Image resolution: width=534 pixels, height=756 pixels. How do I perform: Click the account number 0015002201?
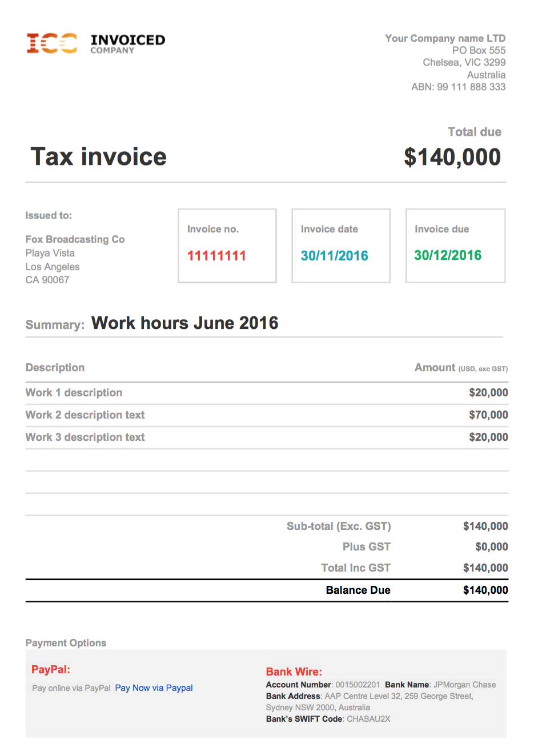[x=358, y=685]
